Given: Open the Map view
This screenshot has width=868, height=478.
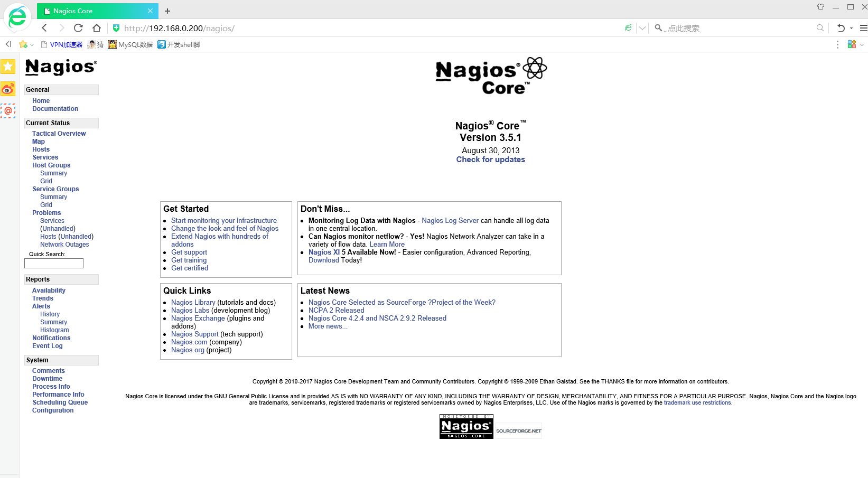Looking at the screenshot, I should point(38,142).
